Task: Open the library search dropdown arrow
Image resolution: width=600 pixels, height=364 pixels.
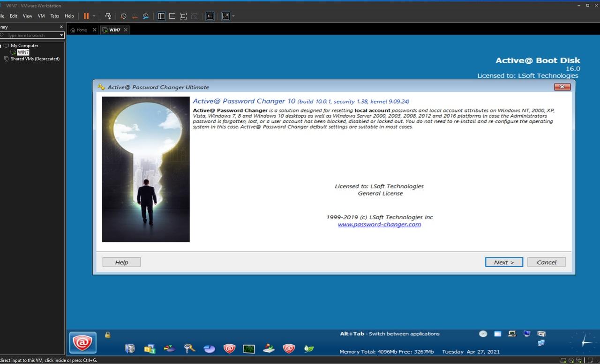Action: pos(61,35)
